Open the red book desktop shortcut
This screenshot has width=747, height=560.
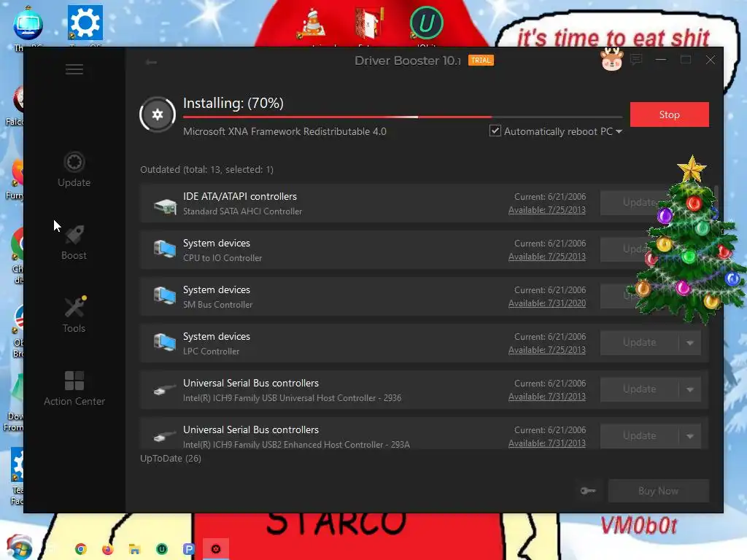[368, 25]
